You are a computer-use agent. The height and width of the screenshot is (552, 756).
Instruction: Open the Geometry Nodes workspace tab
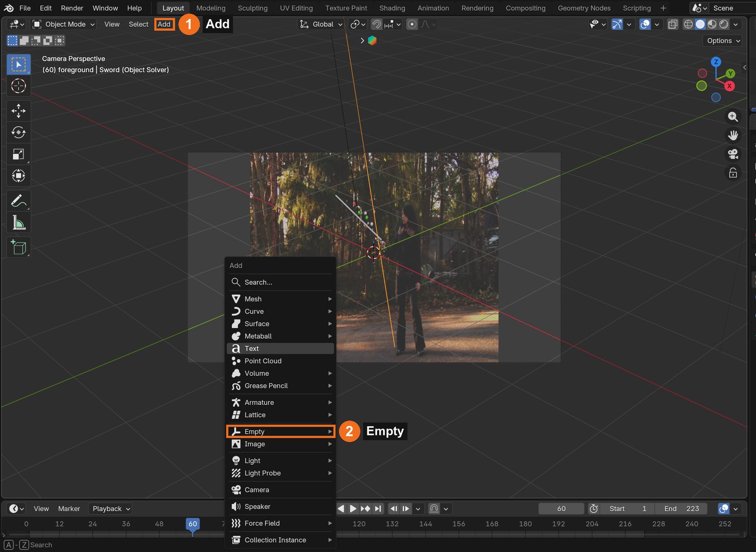pyautogui.click(x=584, y=8)
